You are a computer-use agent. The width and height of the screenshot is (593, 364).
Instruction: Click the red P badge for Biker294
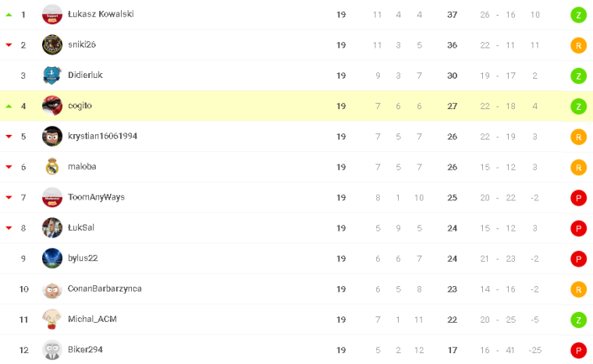(578, 350)
